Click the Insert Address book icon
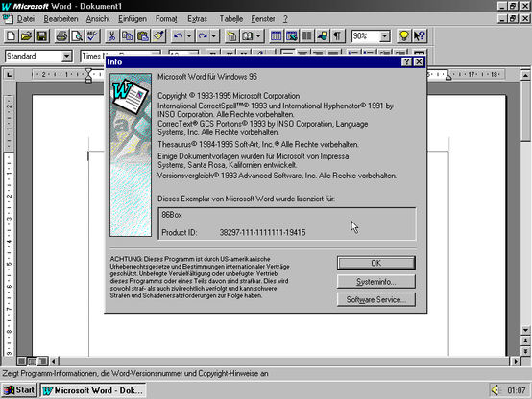The width and height of the screenshot is (532, 399). (248, 35)
